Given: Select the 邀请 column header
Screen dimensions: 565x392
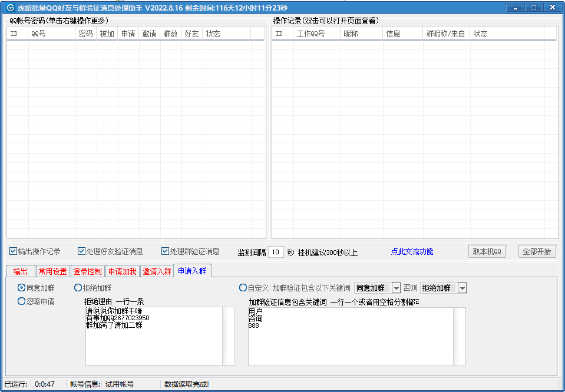Looking at the screenshot, I should 150,34.
